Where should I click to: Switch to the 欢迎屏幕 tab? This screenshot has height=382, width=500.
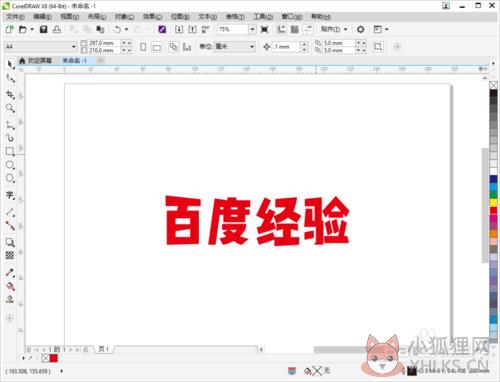(x=36, y=60)
